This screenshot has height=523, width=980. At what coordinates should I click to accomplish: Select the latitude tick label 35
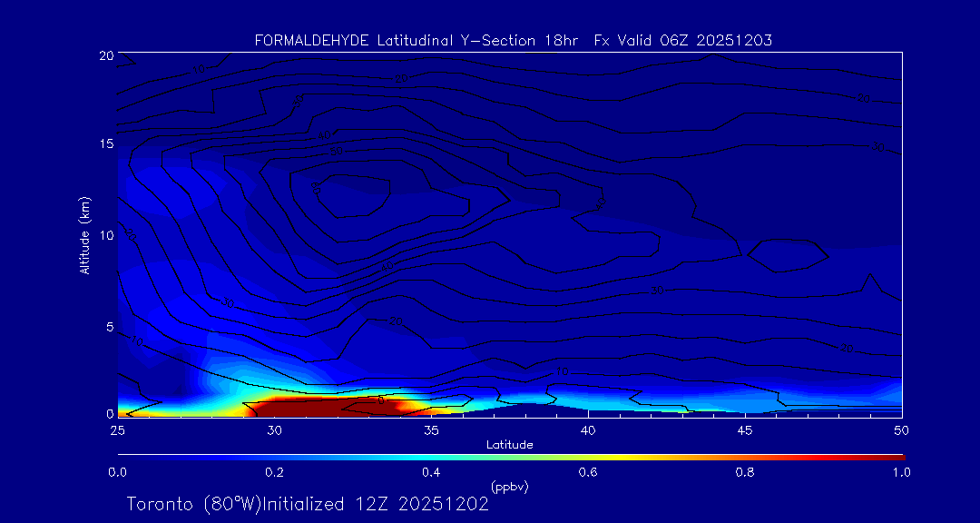tap(431, 429)
